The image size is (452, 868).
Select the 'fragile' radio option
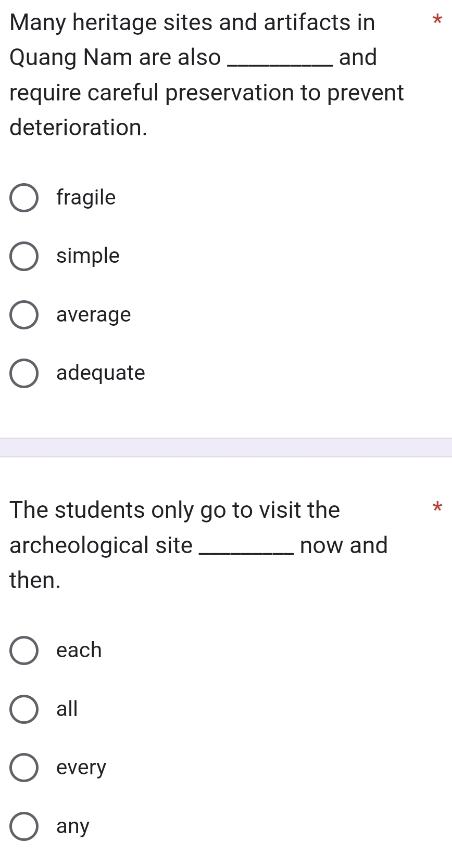(24, 198)
